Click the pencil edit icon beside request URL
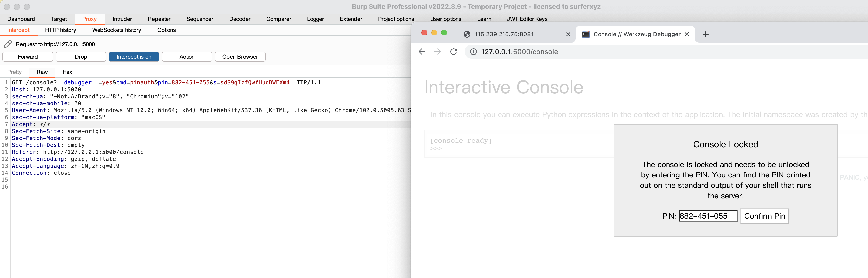The image size is (868, 278). [x=8, y=44]
